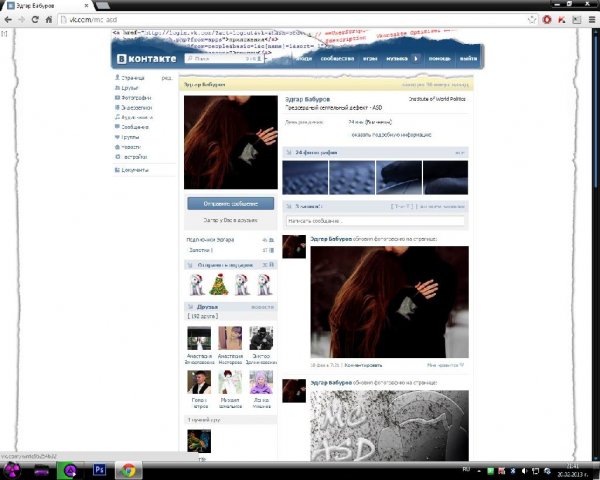Viewport: 600px width, 480px height.
Task: Expand 'Показать подробную информацию'
Action: tap(391, 135)
